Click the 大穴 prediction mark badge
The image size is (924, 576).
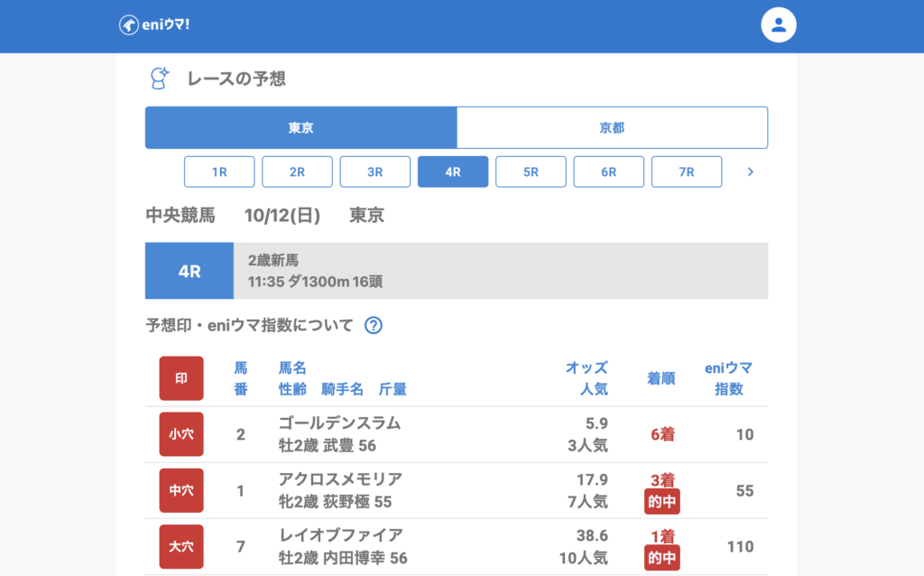[181, 546]
